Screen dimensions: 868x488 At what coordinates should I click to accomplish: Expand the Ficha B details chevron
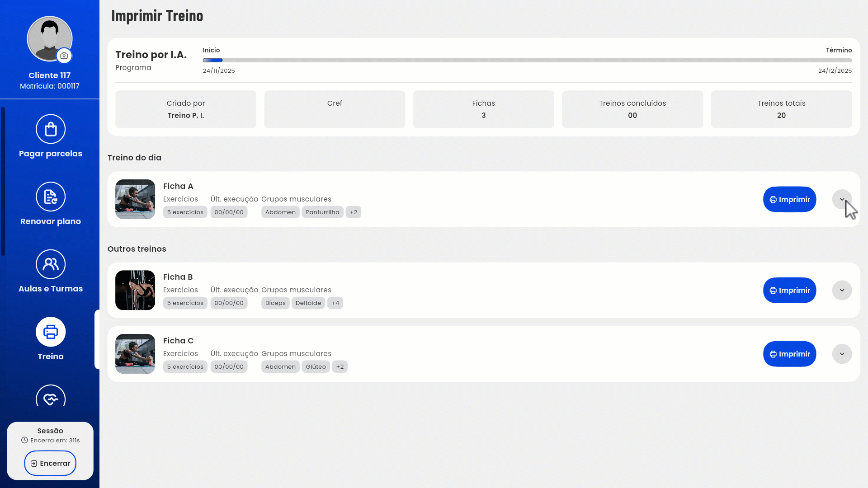pos(842,290)
